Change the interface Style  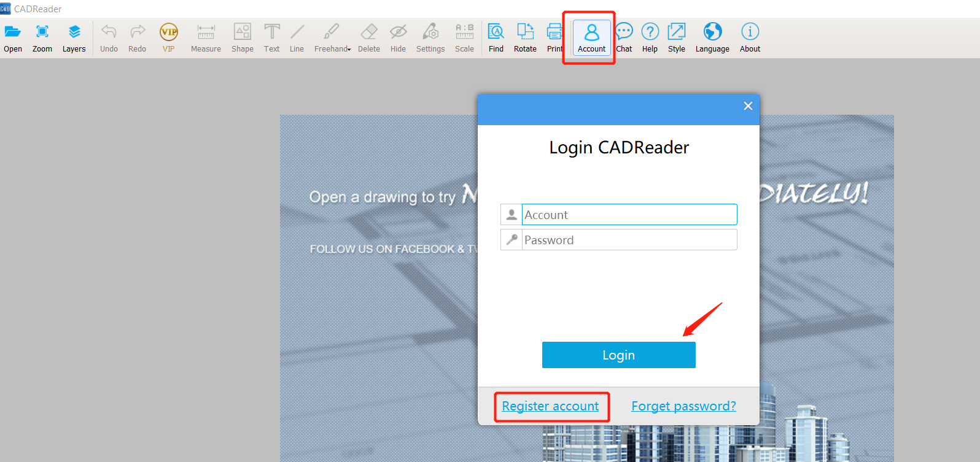pos(677,38)
